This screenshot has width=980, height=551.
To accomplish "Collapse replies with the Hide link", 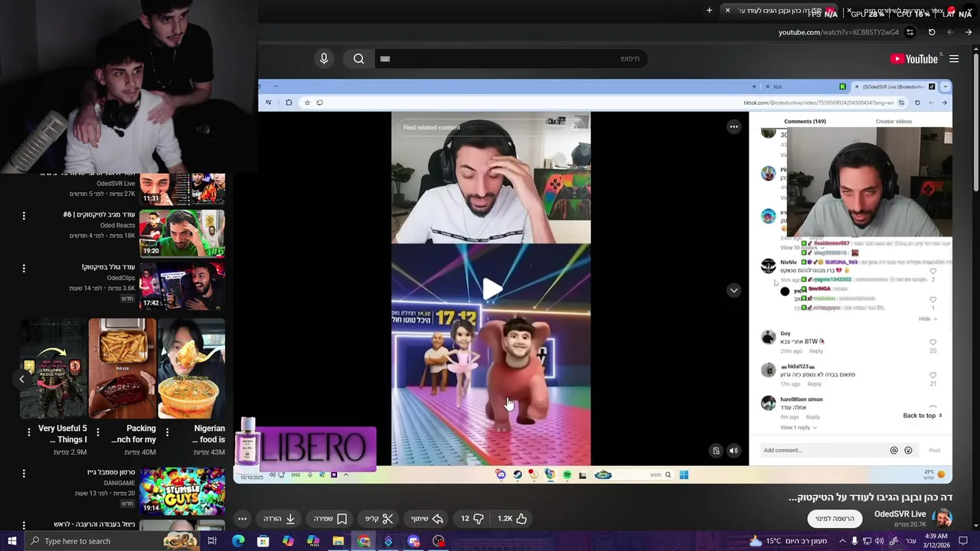I will 928,318.
